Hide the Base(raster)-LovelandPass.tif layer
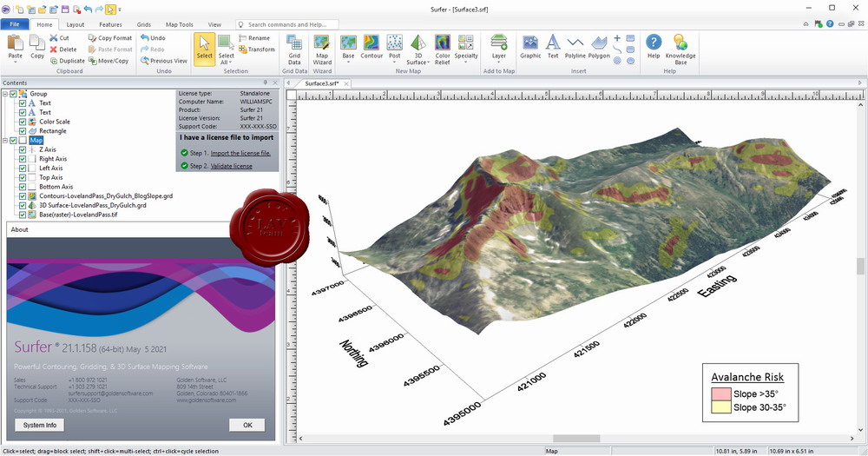The image size is (868, 456). tap(23, 215)
